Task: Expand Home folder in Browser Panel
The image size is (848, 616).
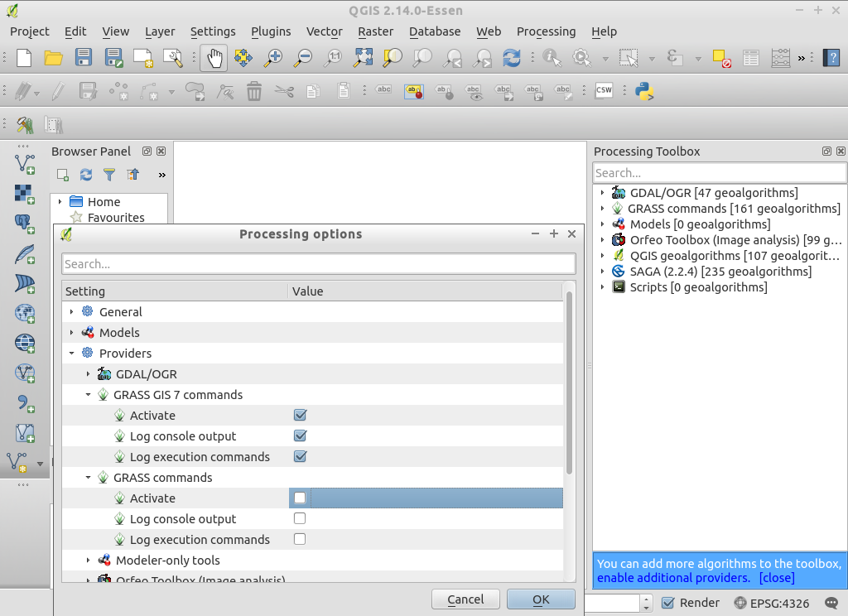Action: [60, 201]
